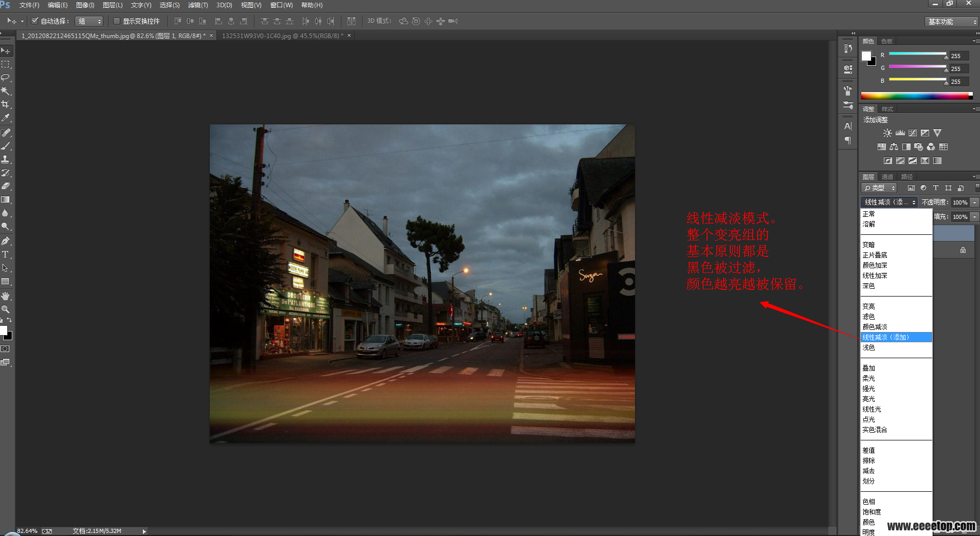Select the Lasso tool

tap(6, 78)
